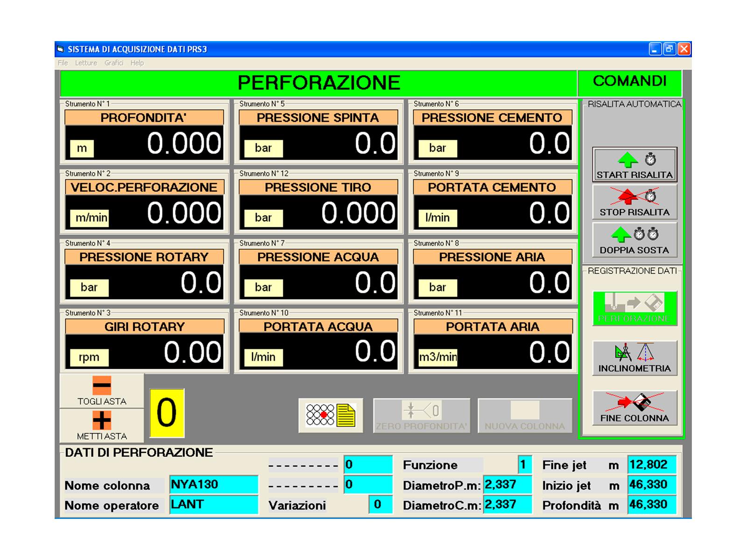Click the PRESSIONE SPINTA readout

pyautogui.click(x=318, y=143)
